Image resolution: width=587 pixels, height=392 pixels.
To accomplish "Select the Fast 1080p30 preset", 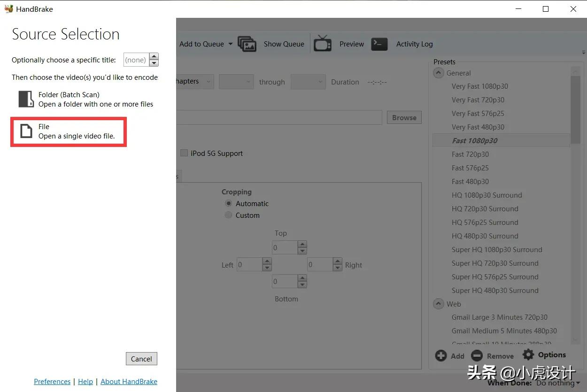I will [x=475, y=140].
